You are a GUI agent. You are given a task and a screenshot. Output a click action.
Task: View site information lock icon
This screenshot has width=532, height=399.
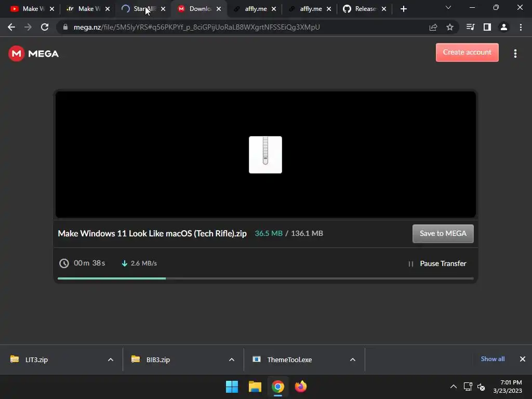[65, 27]
